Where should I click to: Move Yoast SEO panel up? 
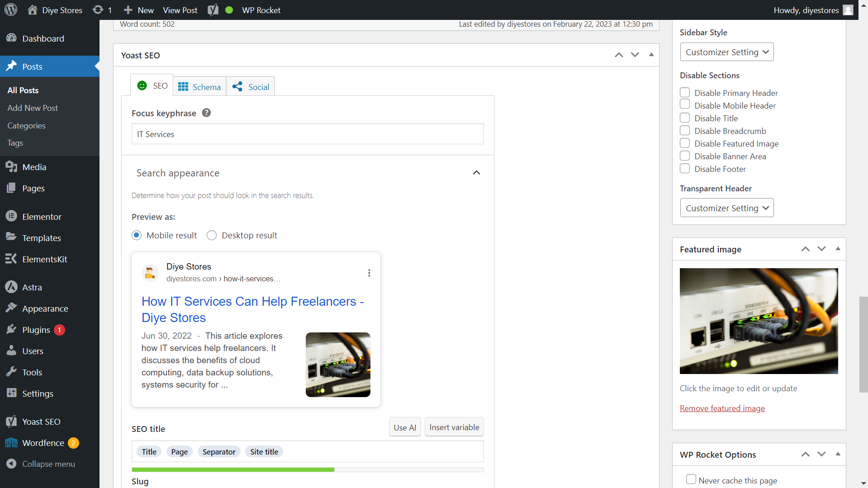[x=619, y=55]
